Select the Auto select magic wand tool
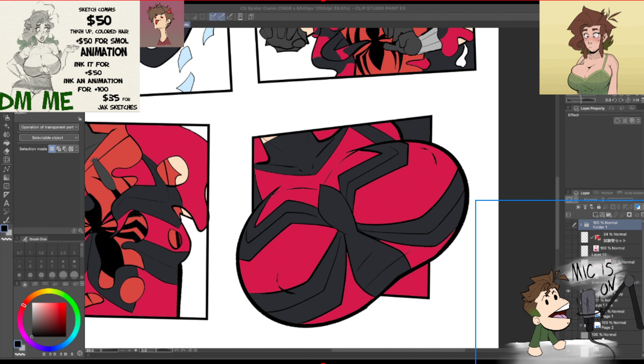Screen dimensions: 644x364 coord(6,126)
